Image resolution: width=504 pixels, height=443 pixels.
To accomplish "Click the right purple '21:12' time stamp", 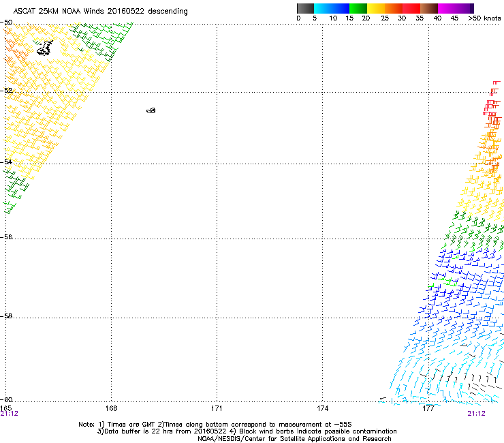I will click(476, 414).
